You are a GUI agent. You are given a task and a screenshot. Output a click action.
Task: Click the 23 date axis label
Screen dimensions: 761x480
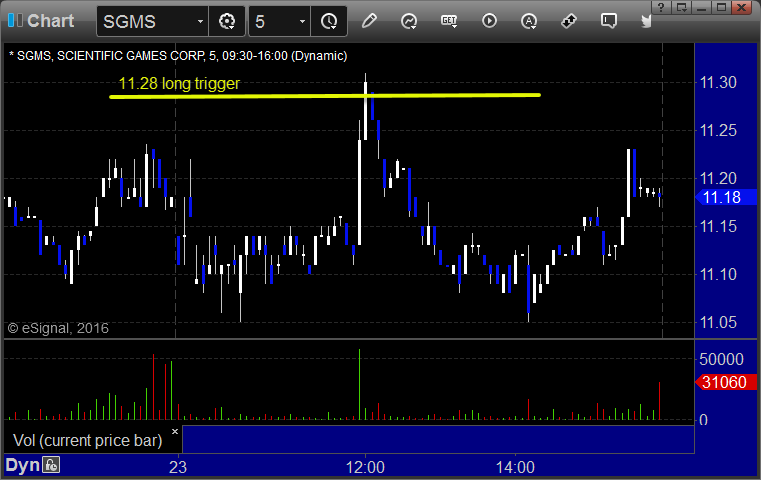point(178,467)
